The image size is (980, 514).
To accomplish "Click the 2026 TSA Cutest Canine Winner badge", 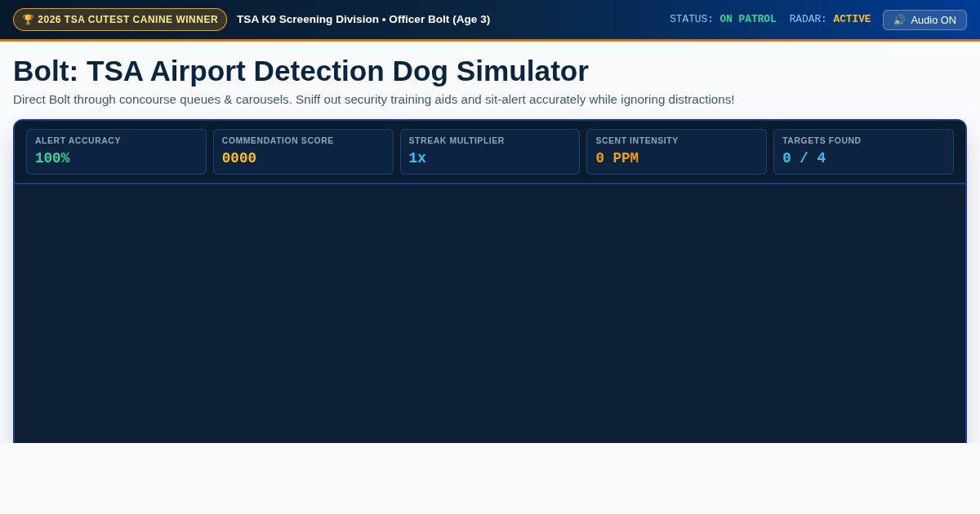I will tap(120, 20).
